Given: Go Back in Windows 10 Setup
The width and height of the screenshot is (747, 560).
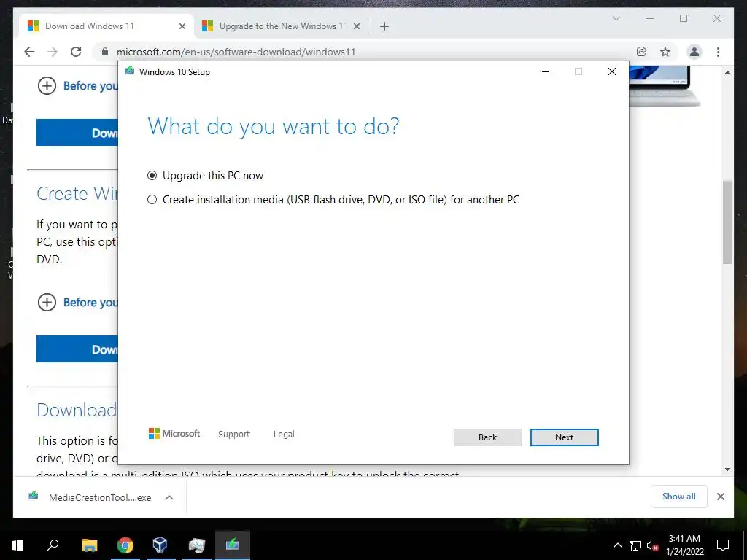Looking at the screenshot, I should (x=487, y=437).
